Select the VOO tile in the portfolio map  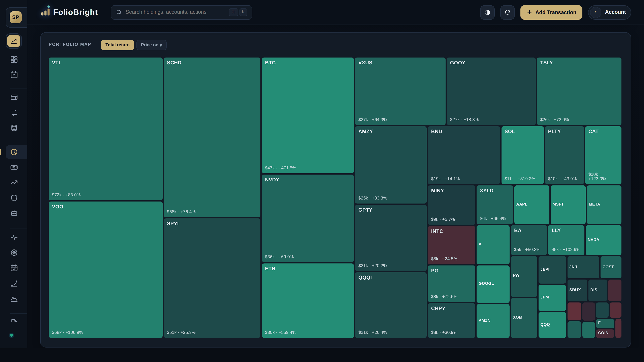[105, 269]
